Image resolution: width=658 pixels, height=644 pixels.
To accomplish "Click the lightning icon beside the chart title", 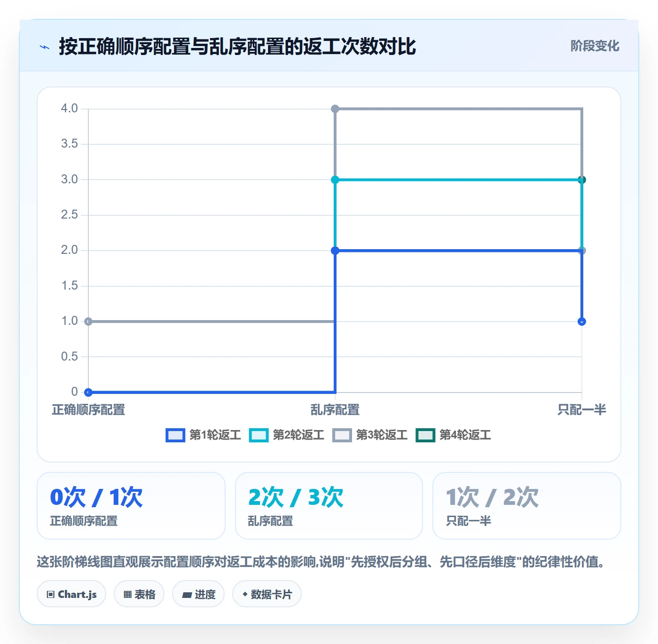I will coord(45,47).
